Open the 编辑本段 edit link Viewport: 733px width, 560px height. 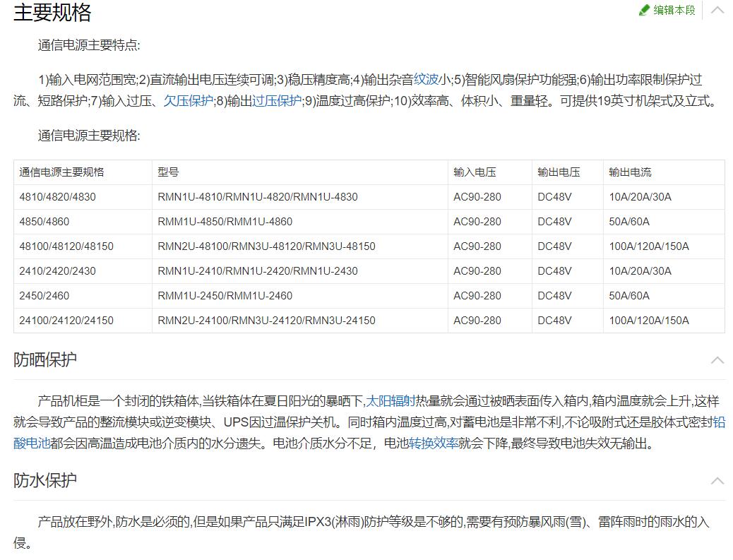pos(674,10)
